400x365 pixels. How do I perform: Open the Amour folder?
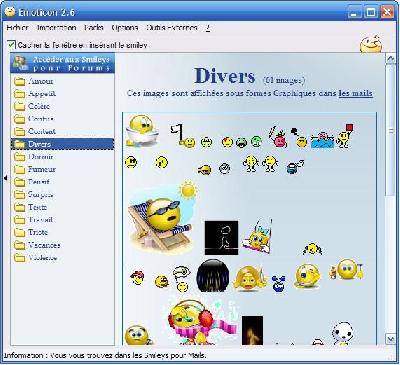tap(34, 81)
